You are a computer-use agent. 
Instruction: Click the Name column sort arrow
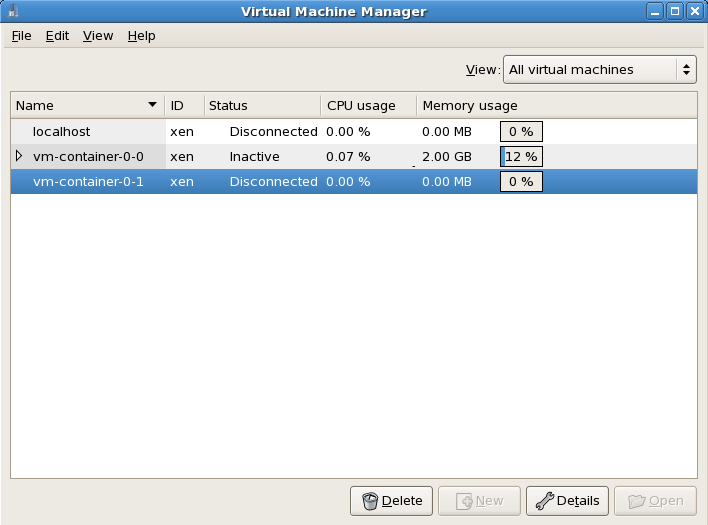(x=152, y=105)
